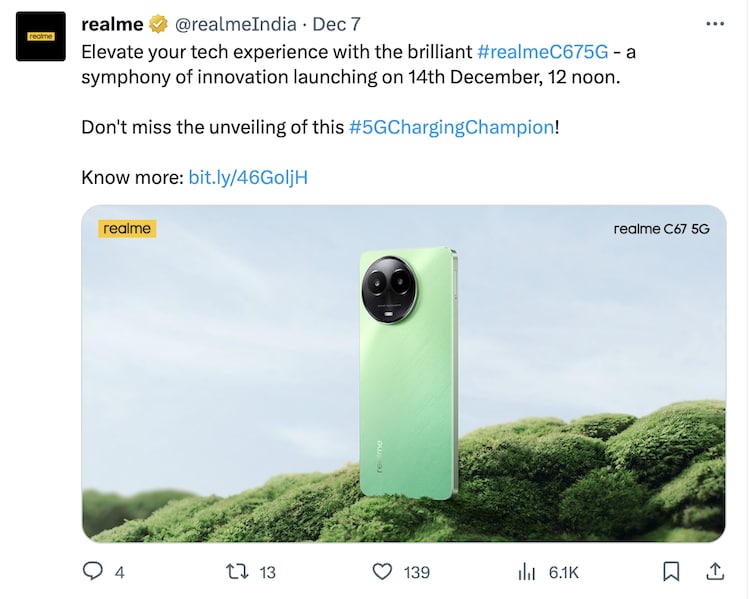This screenshot has width=750, height=599.
Task: Click the reply speech bubble icon
Action: tap(93, 572)
